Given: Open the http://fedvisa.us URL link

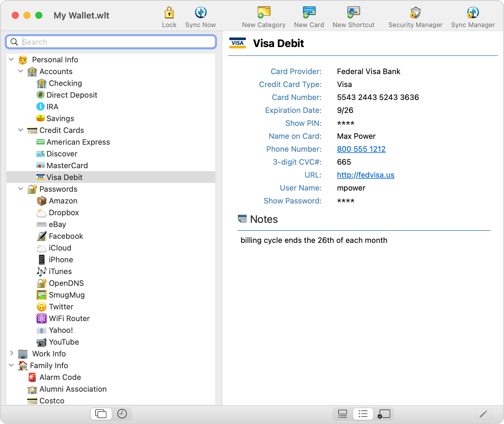Looking at the screenshot, I should click(366, 175).
